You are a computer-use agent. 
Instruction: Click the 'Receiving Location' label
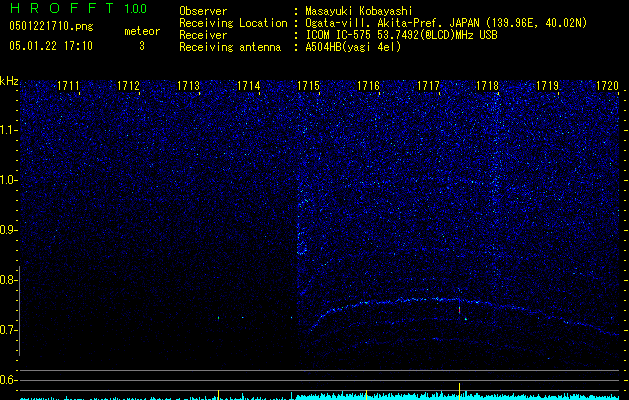coord(233,23)
